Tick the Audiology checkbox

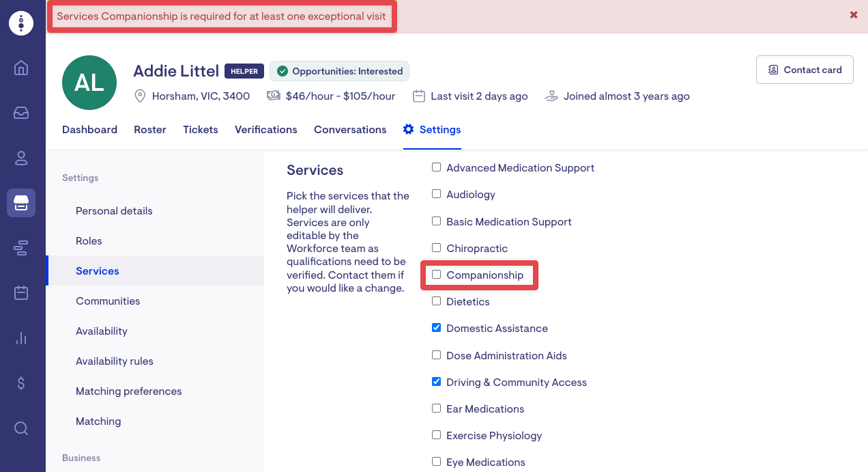click(437, 194)
